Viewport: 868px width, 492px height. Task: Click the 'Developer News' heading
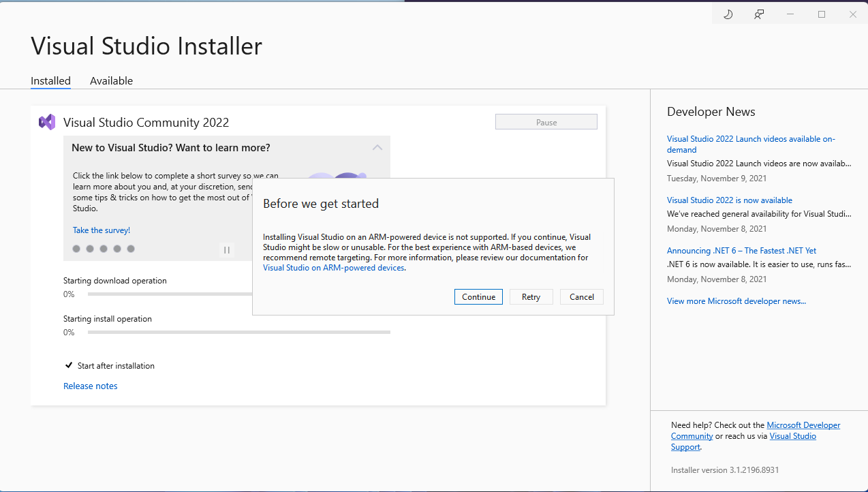[x=711, y=112]
